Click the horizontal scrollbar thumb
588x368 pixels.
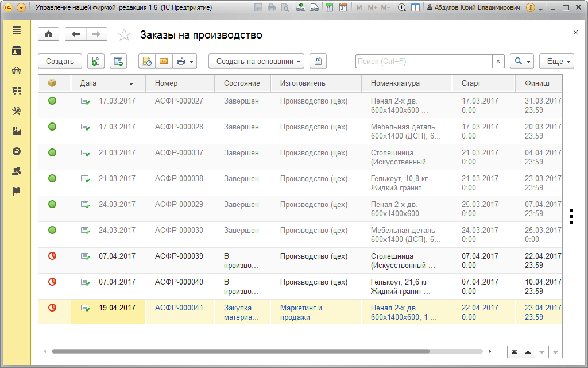[x=241, y=351]
